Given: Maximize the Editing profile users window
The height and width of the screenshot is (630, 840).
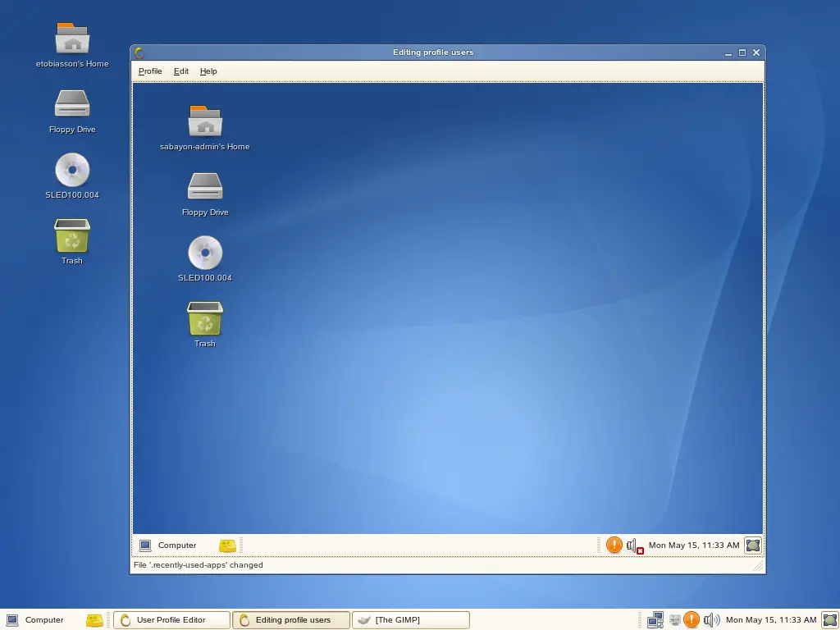Looking at the screenshot, I should pyautogui.click(x=742, y=52).
